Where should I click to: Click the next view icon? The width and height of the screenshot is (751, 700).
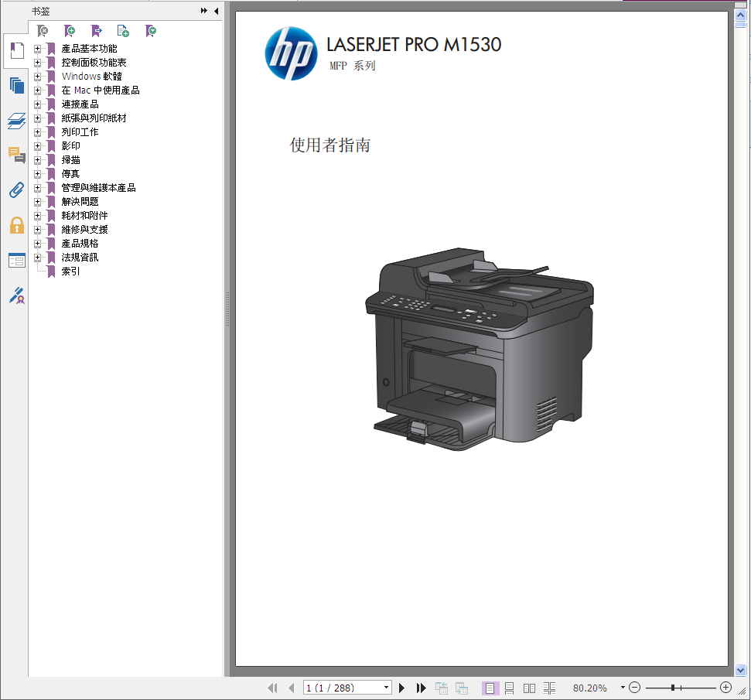tap(461, 688)
